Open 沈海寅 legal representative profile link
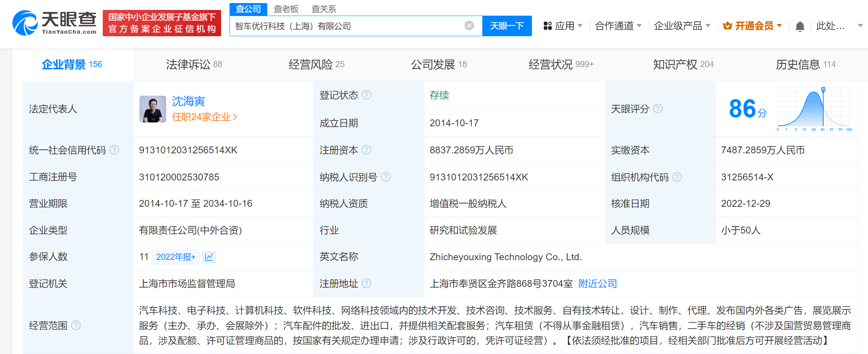Screen dimensions: 868x354 (188, 101)
